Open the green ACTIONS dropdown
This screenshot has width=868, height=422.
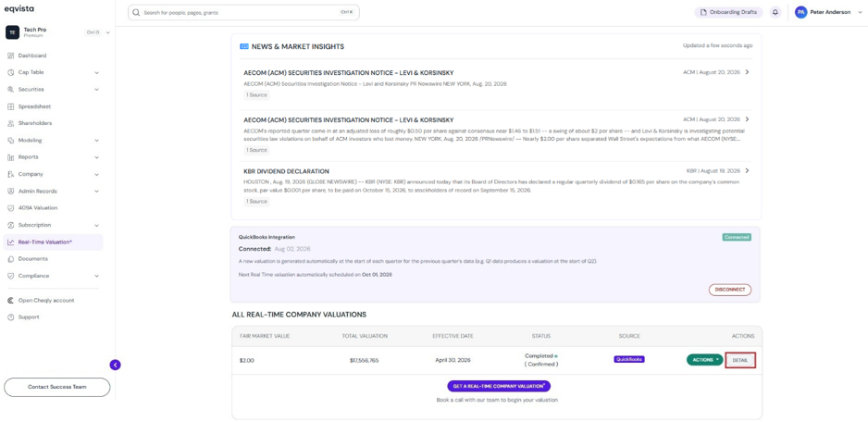(705, 360)
